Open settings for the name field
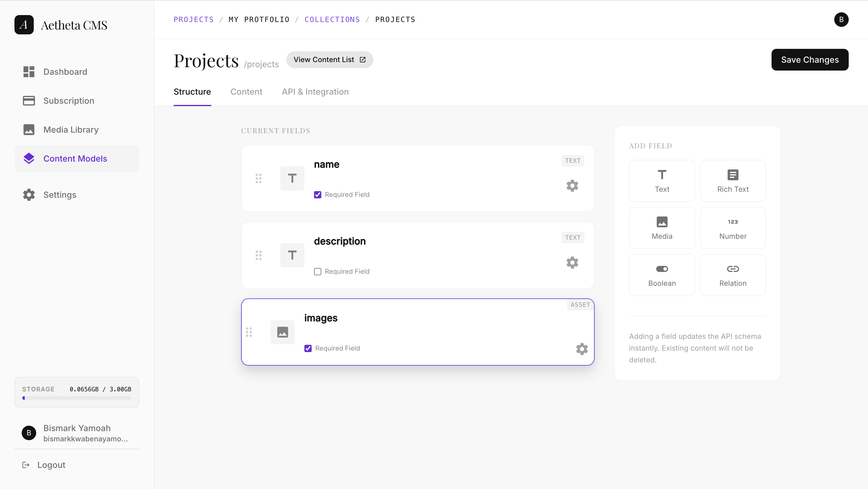The height and width of the screenshot is (489, 868). [x=572, y=185]
